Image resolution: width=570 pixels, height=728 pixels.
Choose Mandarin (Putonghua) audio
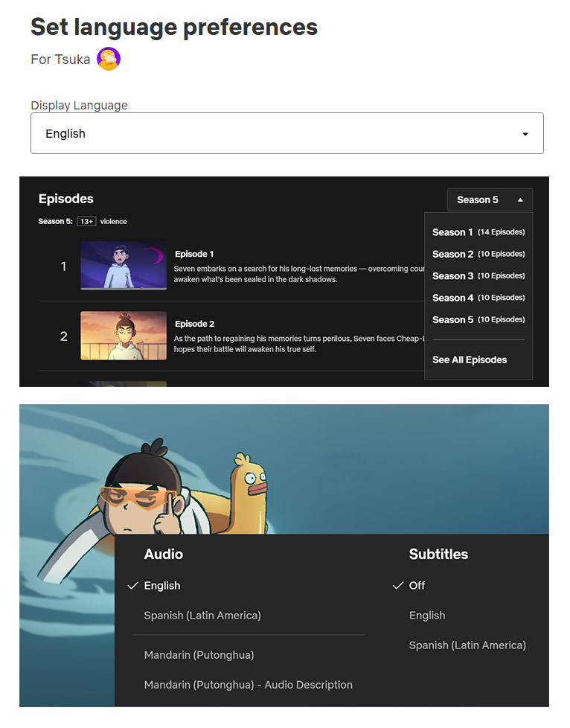[199, 655]
